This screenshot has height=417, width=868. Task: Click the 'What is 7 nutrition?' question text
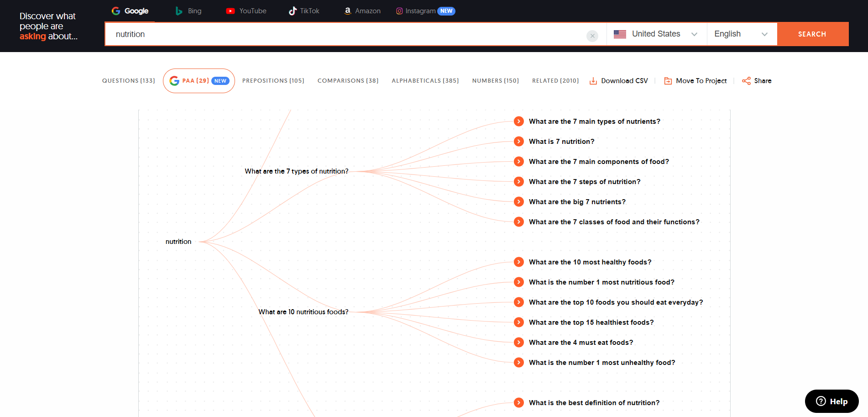coord(562,142)
